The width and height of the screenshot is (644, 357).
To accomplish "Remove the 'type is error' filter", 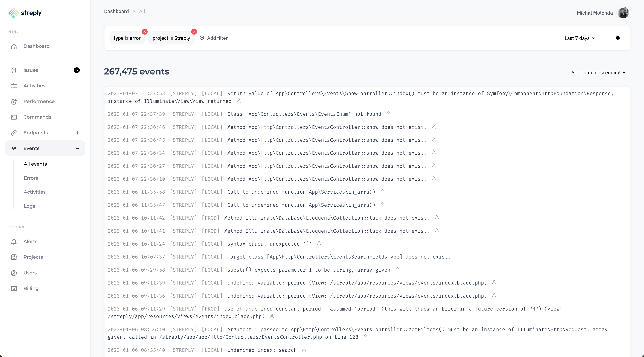I will [x=145, y=32].
